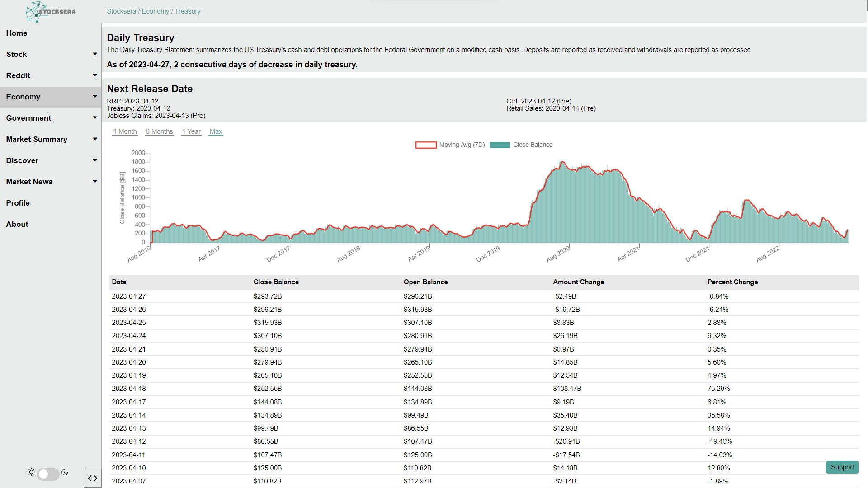Click the sidebar collapse code-bracket icon
Screen dimensions: 868x488
coord(93,478)
